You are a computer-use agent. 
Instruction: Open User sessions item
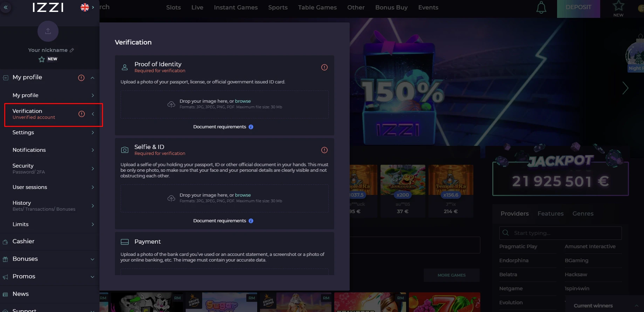pyautogui.click(x=50, y=187)
